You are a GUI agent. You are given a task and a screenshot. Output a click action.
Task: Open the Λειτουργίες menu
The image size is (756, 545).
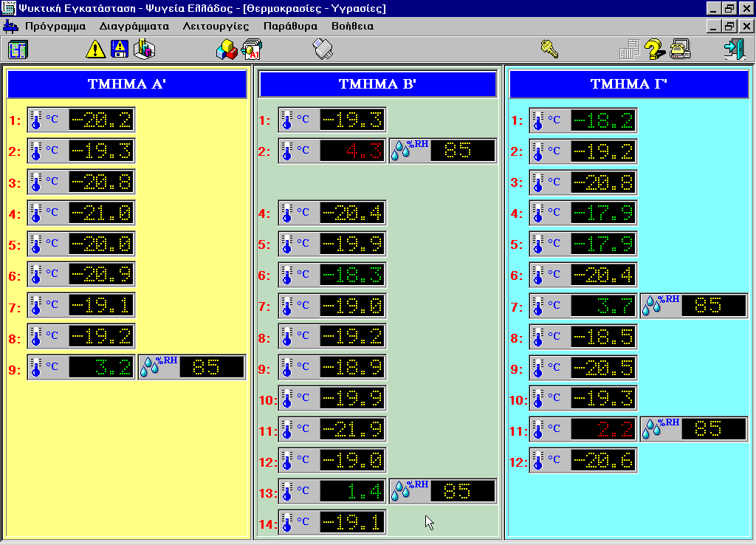[216, 26]
